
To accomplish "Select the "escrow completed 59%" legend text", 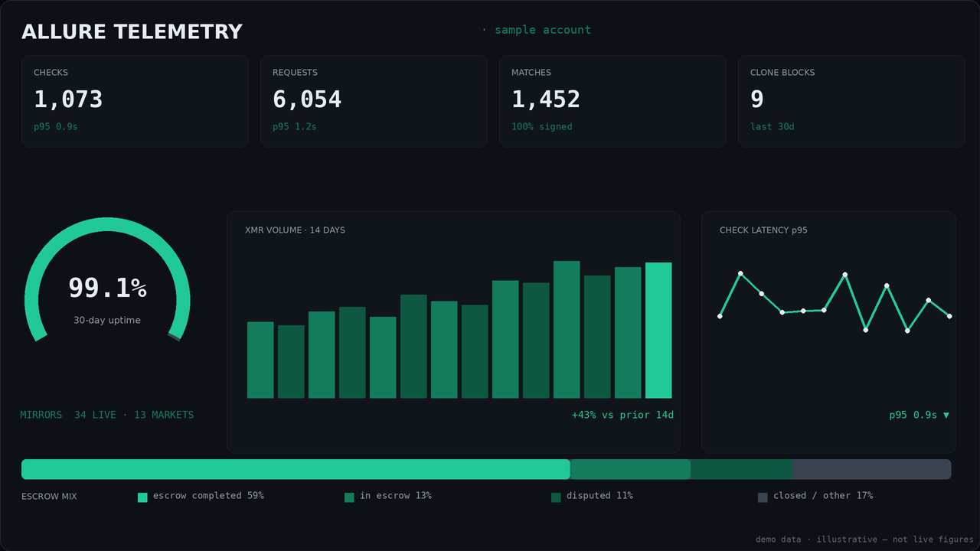I will point(208,496).
